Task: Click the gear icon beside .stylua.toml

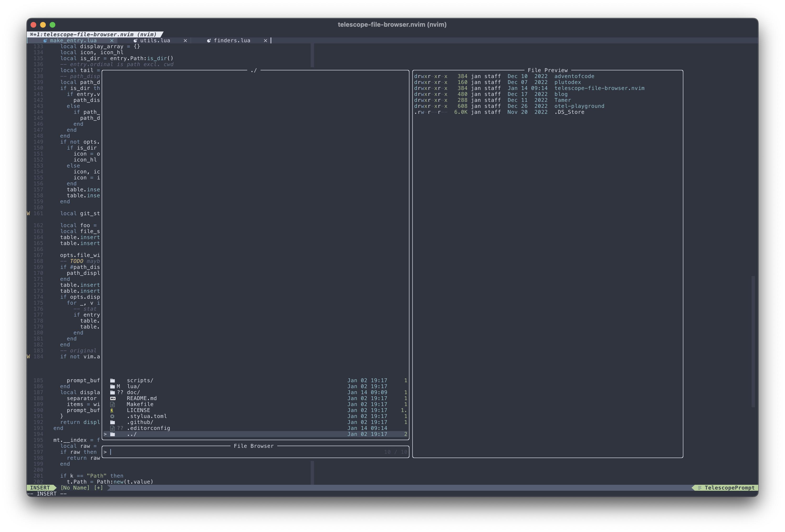Action: (112, 417)
